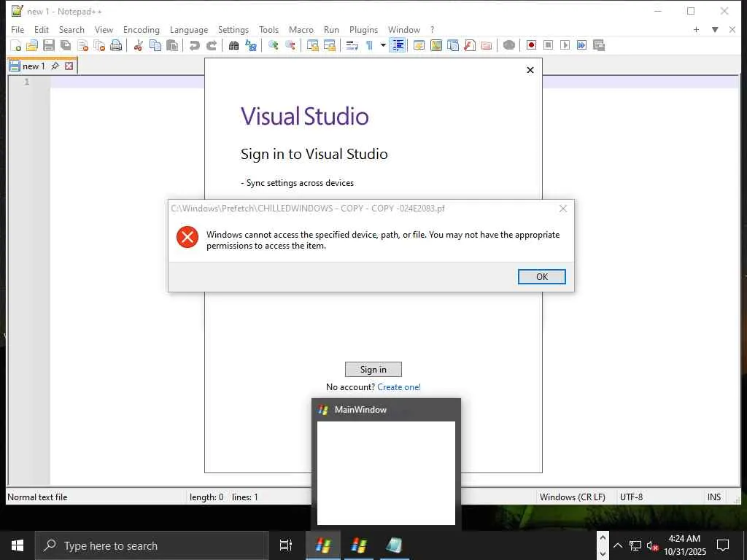Screen dimensions: 747x560
Task: Show hidden system tray icons chevron
Action: click(617, 545)
